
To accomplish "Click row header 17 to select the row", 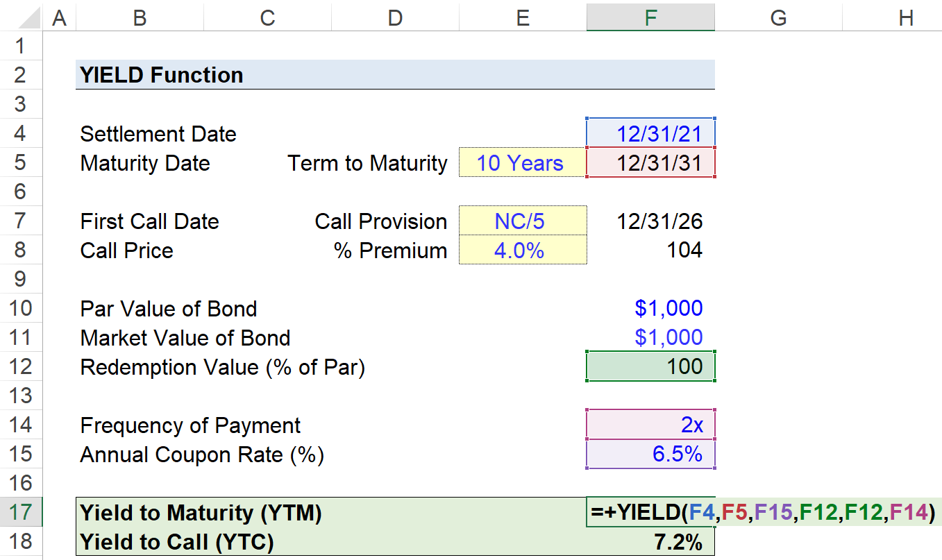I will pos(21,512).
